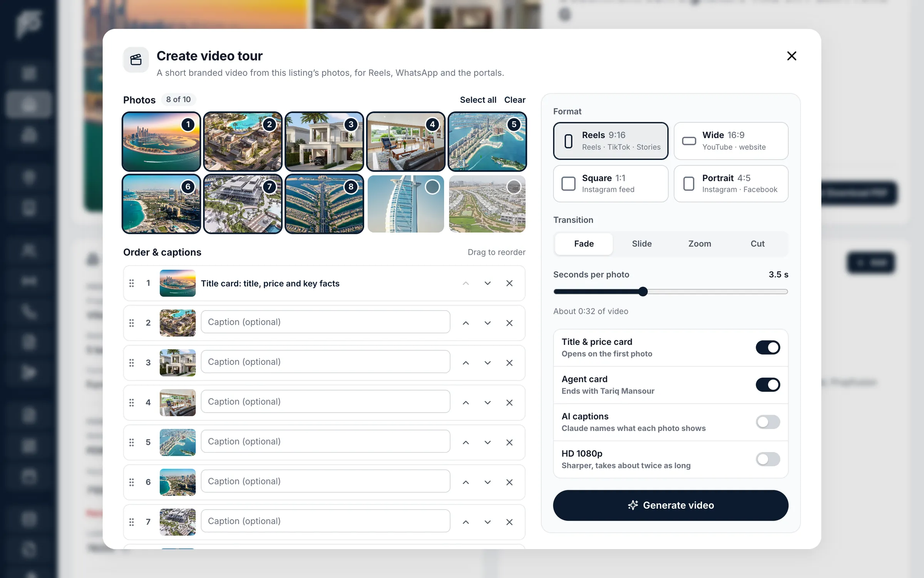Screen dimensions: 924x578
Task: Move row 5 down in order
Action: [487, 442]
